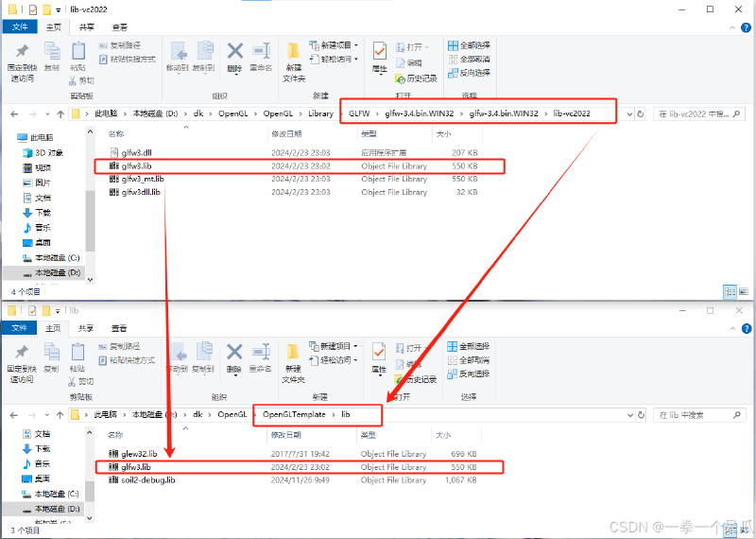756x539 pixels.
Task: Click Copy to (复制到) in lib-vc2022 window
Action: 203,57
